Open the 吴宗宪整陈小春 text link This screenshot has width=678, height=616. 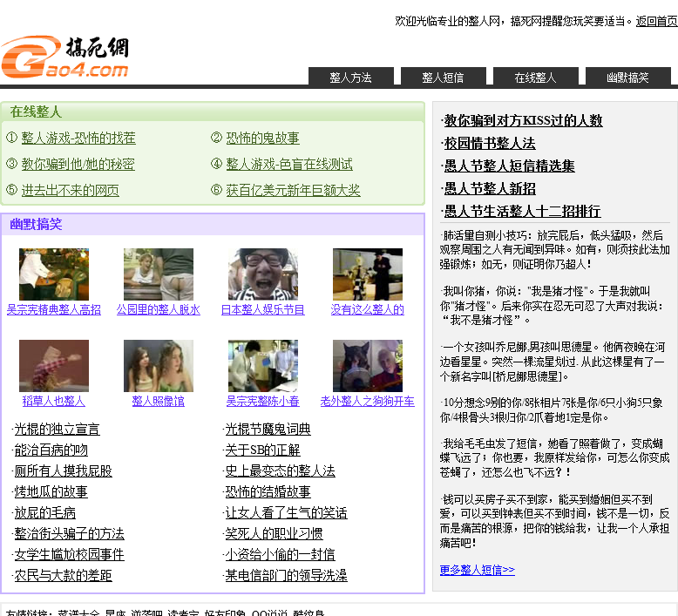coord(263,401)
